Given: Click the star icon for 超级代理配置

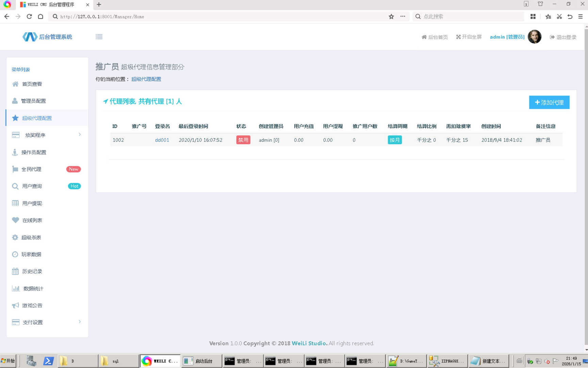Looking at the screenshot, I should click(15, 118).
